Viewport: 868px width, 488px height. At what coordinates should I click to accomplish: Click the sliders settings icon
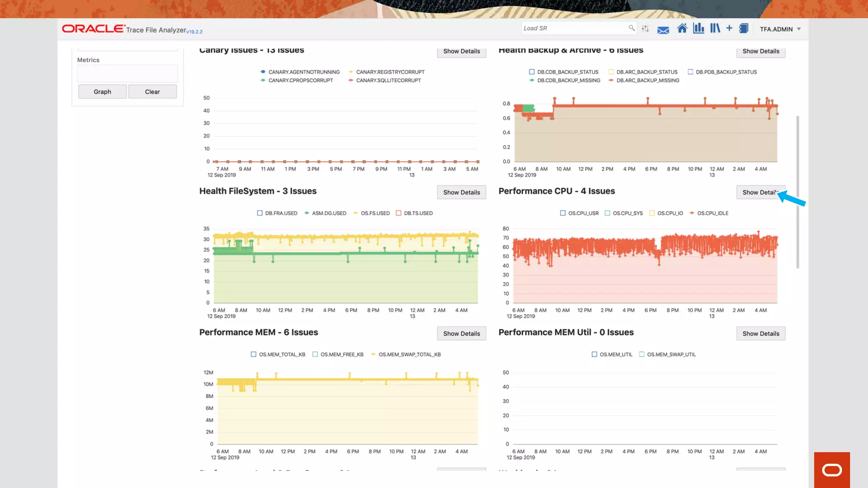(x=645, y=28)
